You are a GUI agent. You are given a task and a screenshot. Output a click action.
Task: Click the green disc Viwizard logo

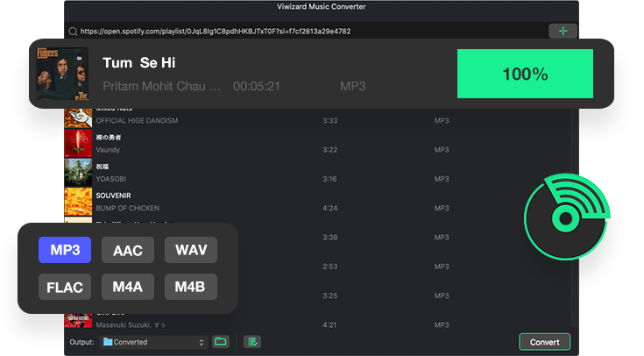pos(567,217)
